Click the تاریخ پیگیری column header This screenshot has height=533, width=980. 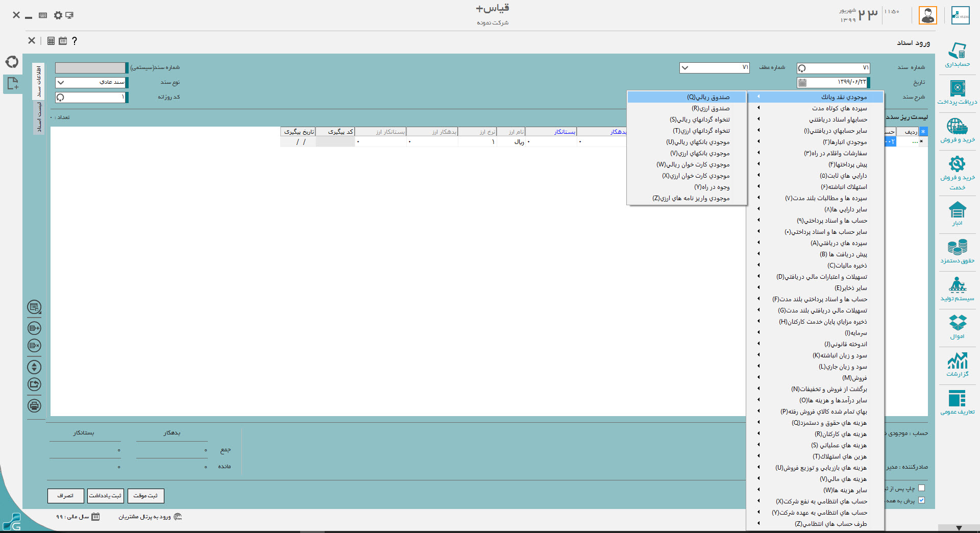click(298, 132)
